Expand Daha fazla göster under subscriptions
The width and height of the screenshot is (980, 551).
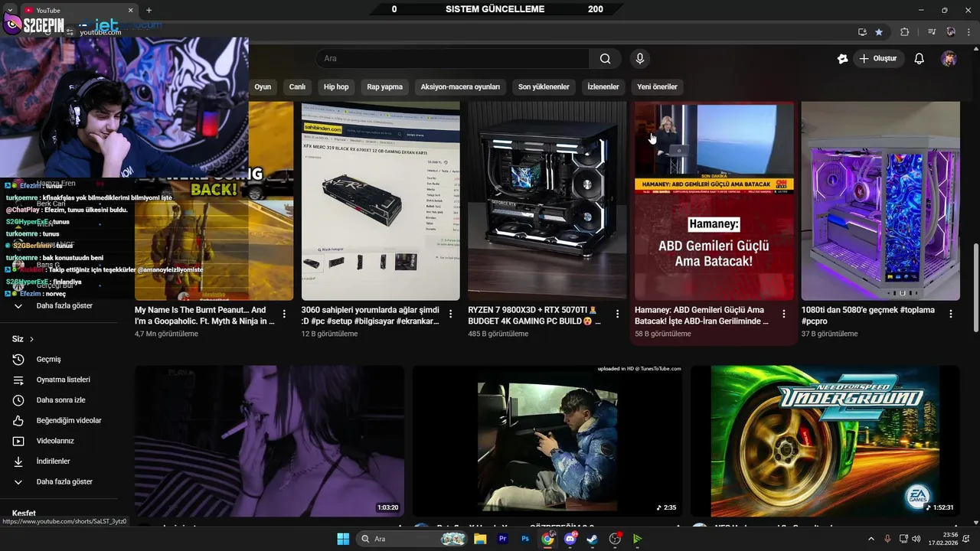[64, 306]
